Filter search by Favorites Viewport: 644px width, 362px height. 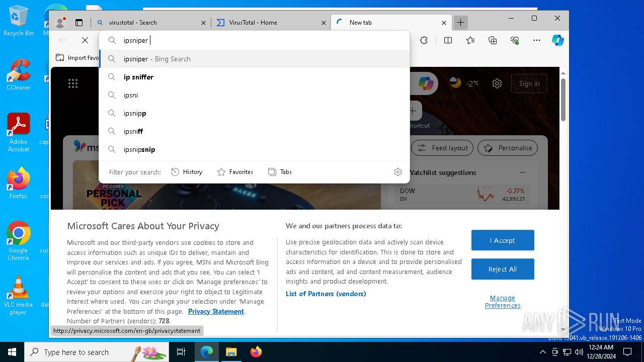click(235, 172)
